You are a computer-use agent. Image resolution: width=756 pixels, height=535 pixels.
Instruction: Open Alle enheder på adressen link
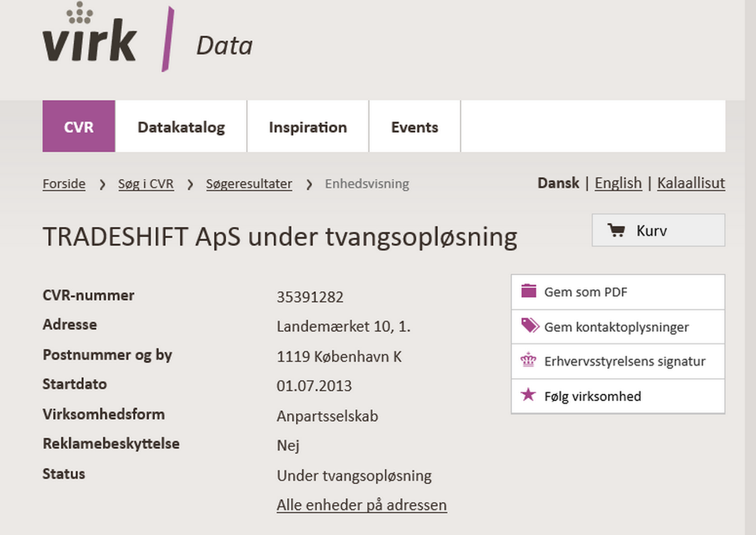point(361,505)
